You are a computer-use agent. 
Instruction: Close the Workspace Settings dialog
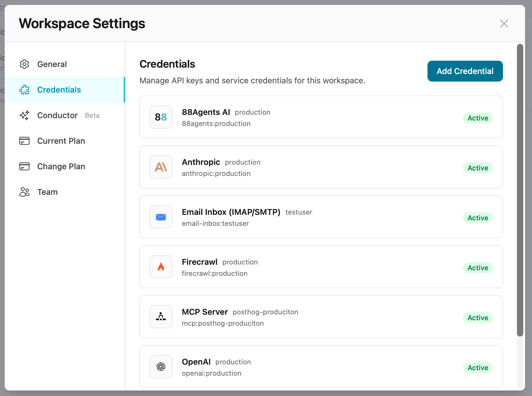504,24
